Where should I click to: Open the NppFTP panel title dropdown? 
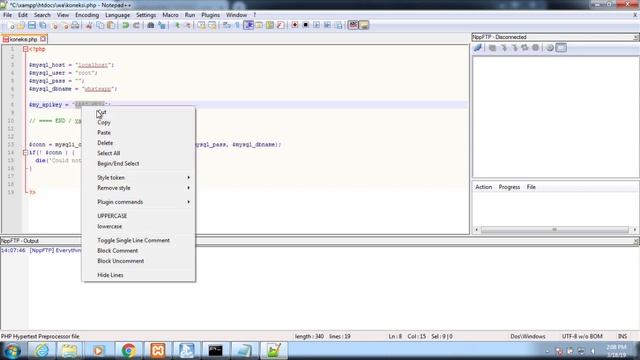[x=636, y=37]
